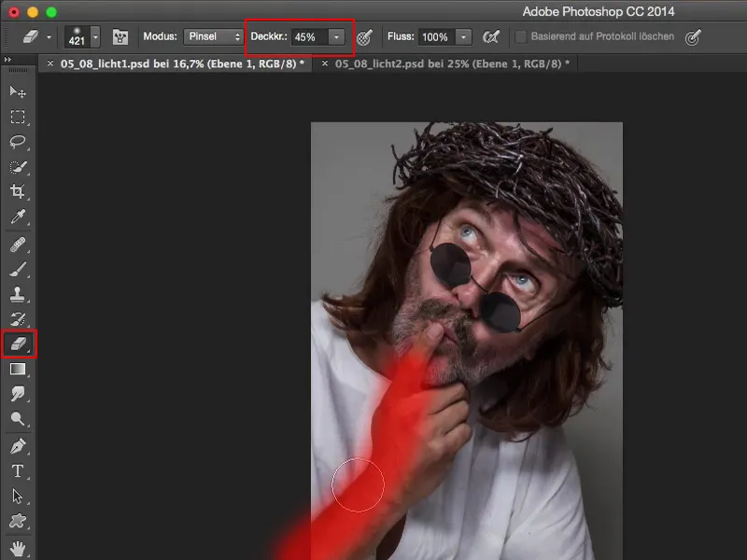
Task: Select the Path Selection tool
Action: [x=18, y=497]
